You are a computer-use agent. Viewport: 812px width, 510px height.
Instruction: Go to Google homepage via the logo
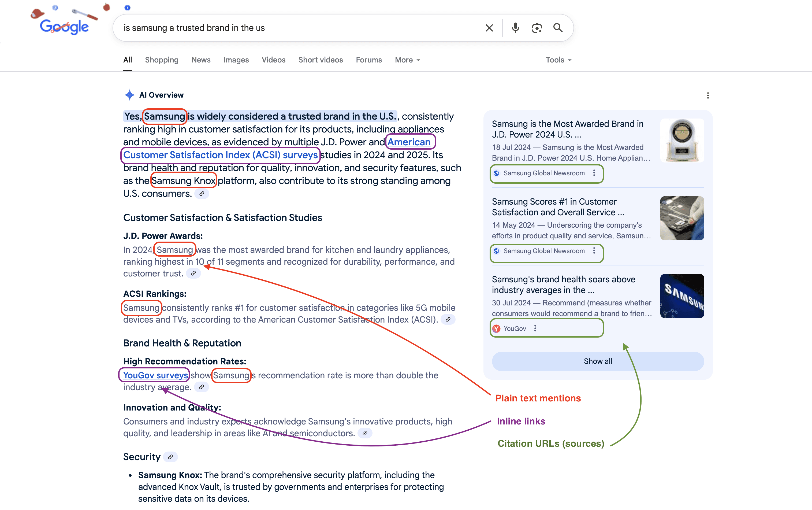[x=64, y=27]
